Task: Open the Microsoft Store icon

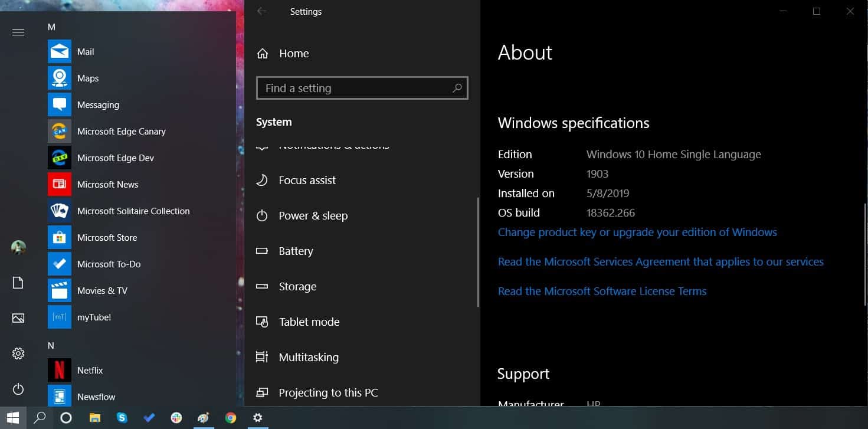Action: pos(60,238)
